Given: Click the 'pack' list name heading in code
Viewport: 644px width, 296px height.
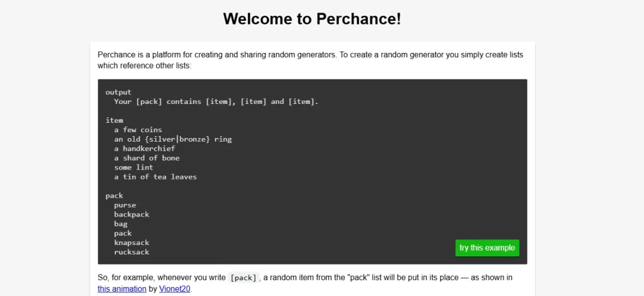Looking at the screenshot, I should tap(114, 196).
